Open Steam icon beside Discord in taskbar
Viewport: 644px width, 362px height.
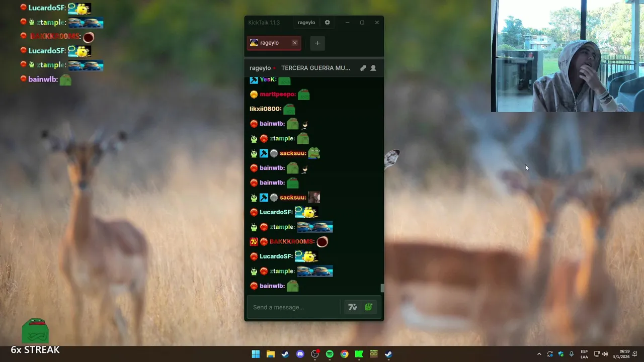pyautogui.click(x=285, y=354)
